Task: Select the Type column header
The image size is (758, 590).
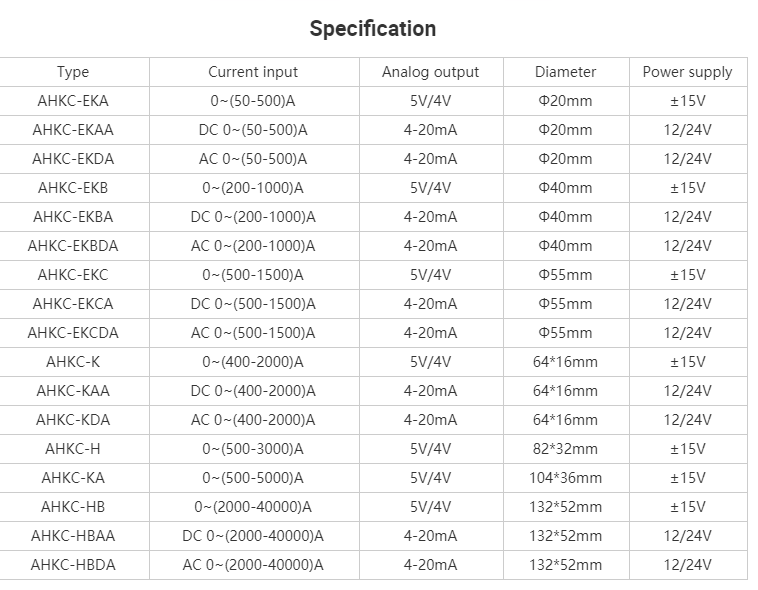Action: [x=73, y=72]
